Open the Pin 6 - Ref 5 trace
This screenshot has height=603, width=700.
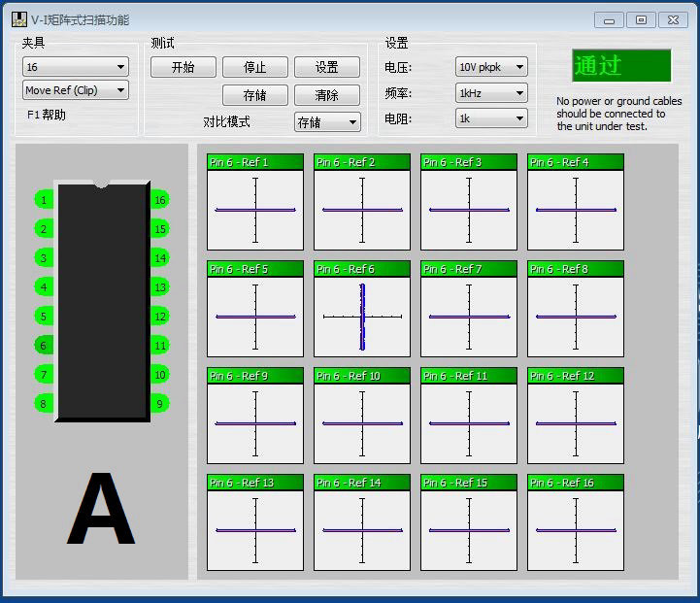click(255, 309)
